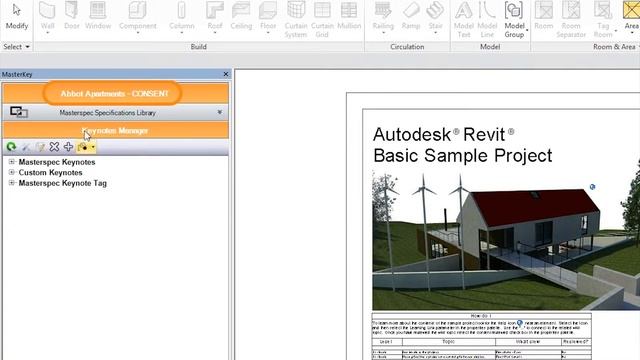Click the MasterKey panel title bar
This screenshot has width=640, height=360.
click(116, 74)
